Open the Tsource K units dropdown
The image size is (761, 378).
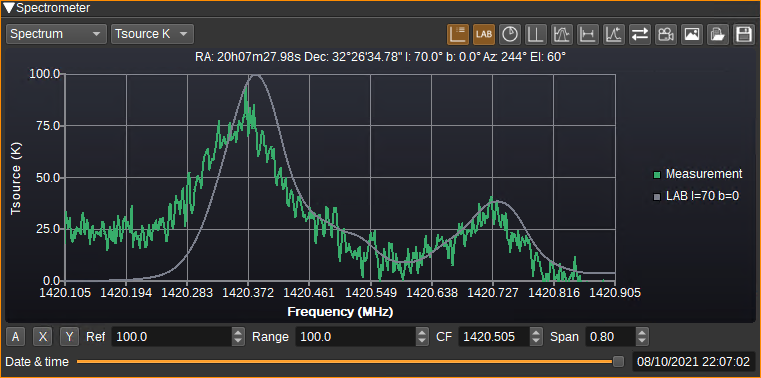[x=152, y=34]
